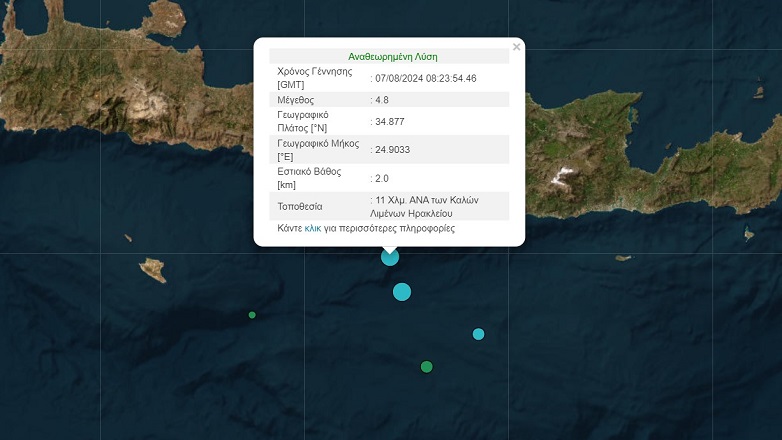Screen dimensions: 782x440
Task: Click the small island southwest of Crete
Action: pos(152,269)
